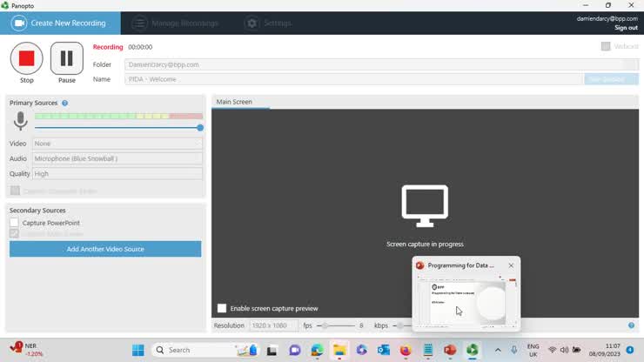Open Teams Chat from the taskbar

[x=294, y=350]
